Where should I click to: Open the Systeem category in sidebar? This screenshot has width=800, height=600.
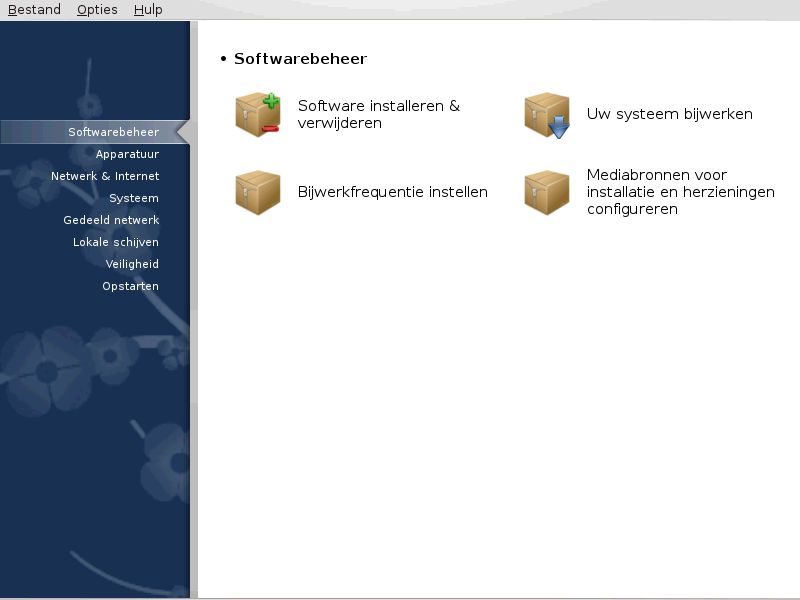(134, 198)
